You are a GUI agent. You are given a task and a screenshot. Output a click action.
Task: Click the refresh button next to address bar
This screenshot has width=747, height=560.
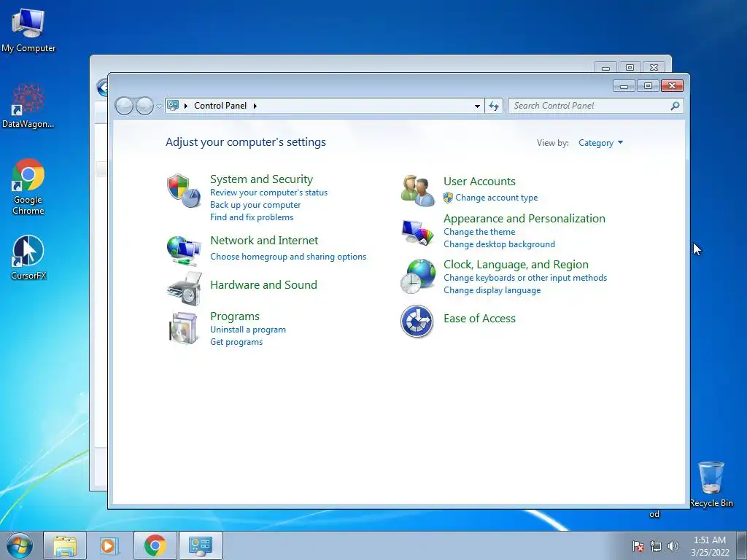click(494, 106)
